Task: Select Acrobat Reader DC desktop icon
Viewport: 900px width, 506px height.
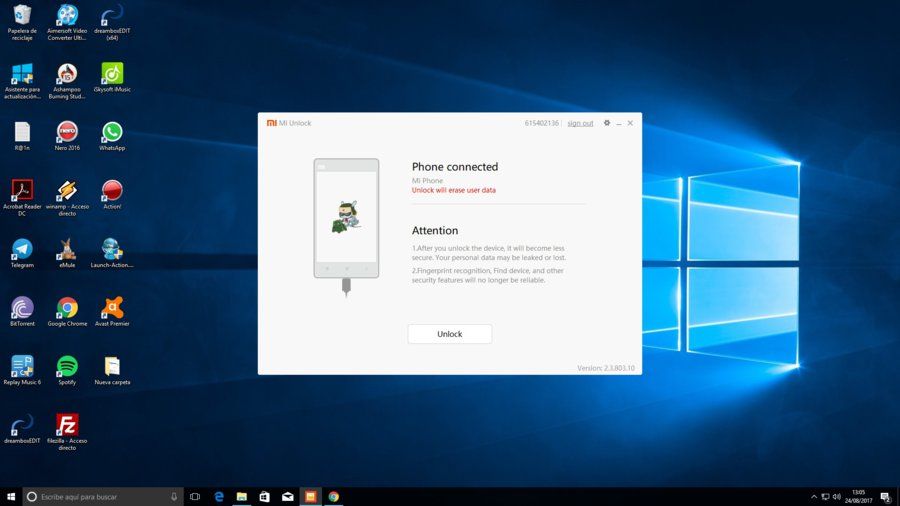Action: (x=22, y=198)
